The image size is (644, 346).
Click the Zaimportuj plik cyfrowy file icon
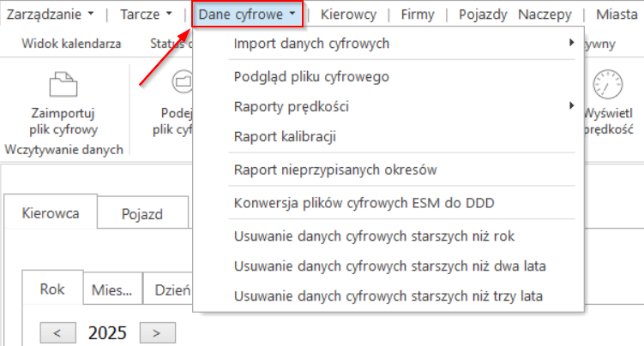click(63, 84)
